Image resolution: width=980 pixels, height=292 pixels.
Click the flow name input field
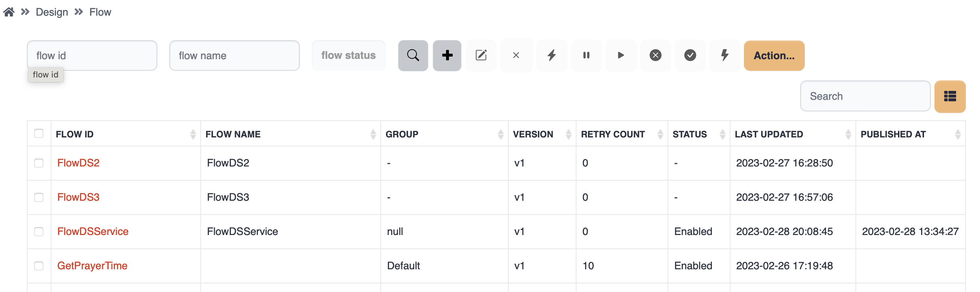tap(234, 55)
